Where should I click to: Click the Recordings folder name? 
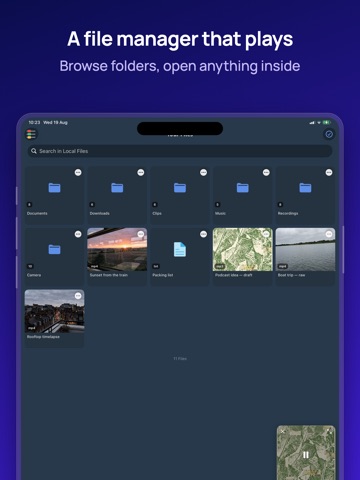(288, 213)
